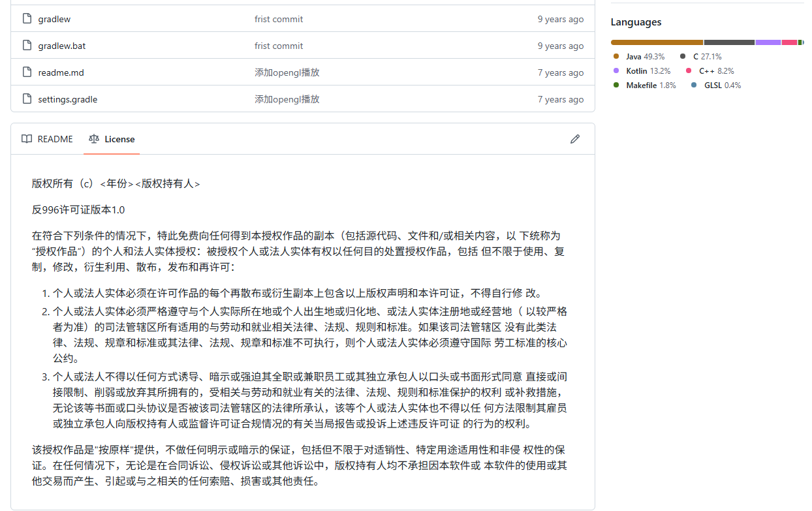
Task: Open the gradlew "frist commit" commit message
Action: coord(279,19)
